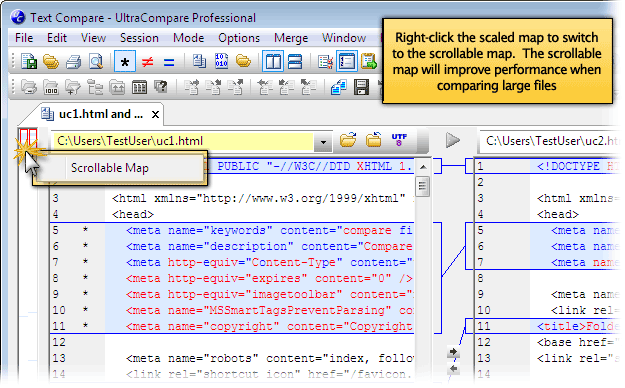
Task: Open Print Preview with the magnifier icon
Action: (96, 62)
